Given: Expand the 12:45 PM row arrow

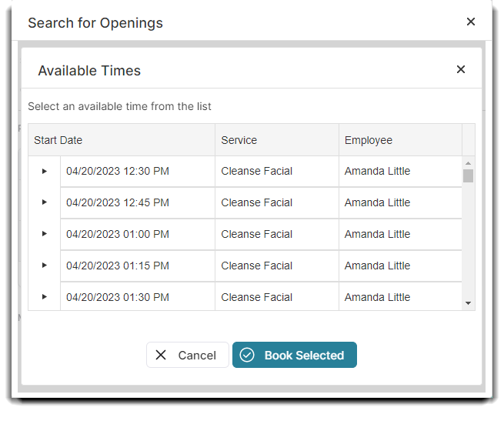Looking at the screenshot, I should pos(44,202).
